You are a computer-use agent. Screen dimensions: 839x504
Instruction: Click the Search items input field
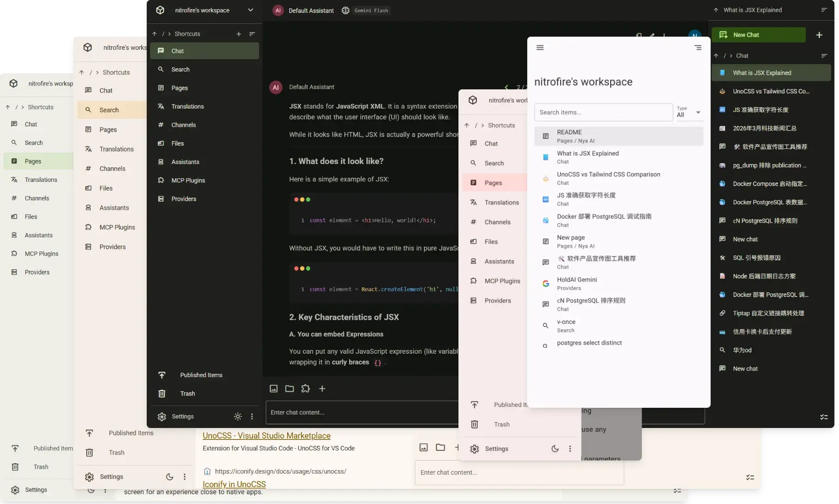(x=603, y=112)
